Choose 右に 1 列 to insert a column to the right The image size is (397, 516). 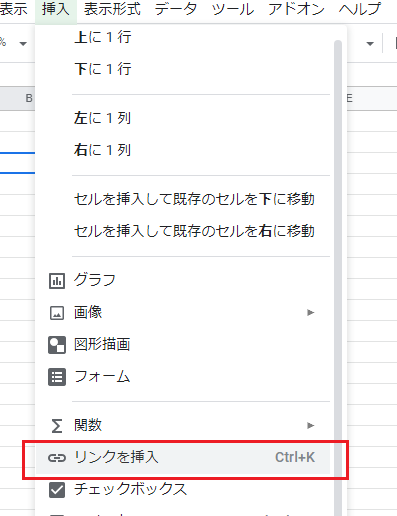pos(102,150)
